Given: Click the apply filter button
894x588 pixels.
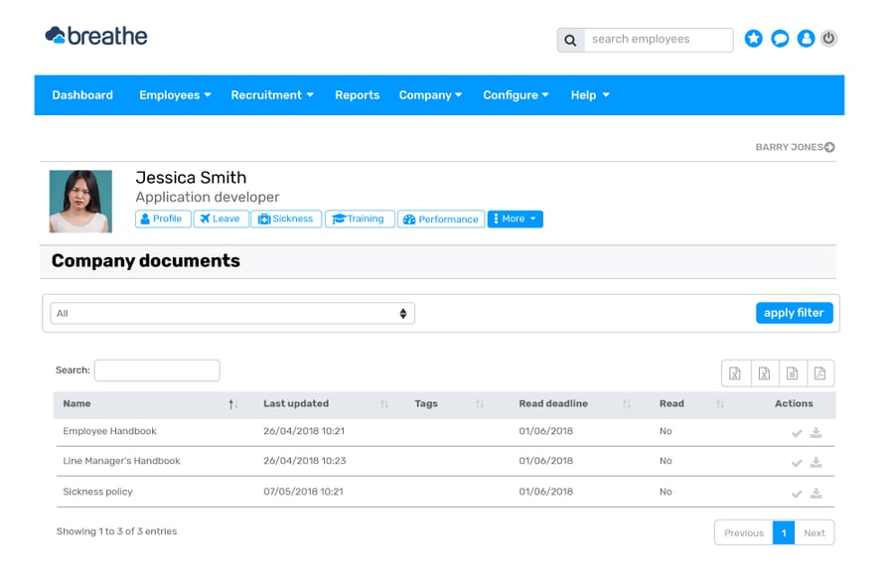Looking at the screenshot, I should [794, 312].
